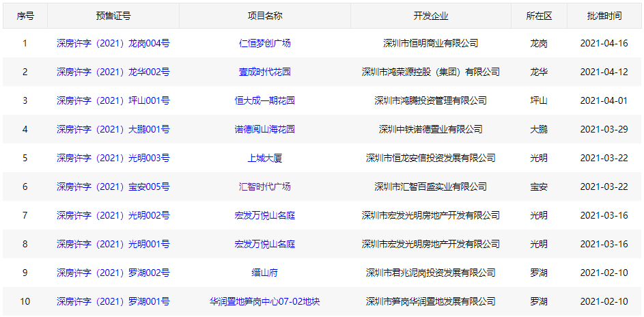The height and width of the screenshot is (317, 644).
Task: Click project name 仁恒梦创广场
Action: coord(264,43)
